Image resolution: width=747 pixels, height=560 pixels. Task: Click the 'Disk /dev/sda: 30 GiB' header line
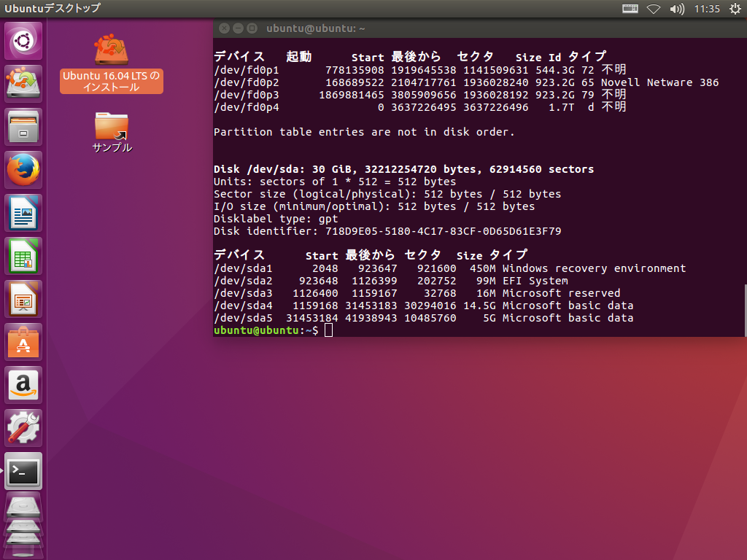click(x=403, y=169)
